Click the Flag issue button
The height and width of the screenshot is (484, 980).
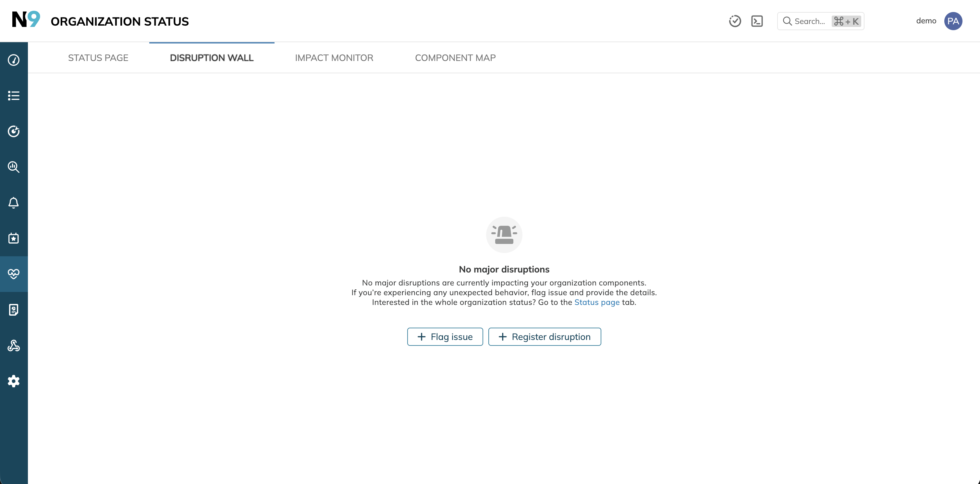(x=445, y=337)
